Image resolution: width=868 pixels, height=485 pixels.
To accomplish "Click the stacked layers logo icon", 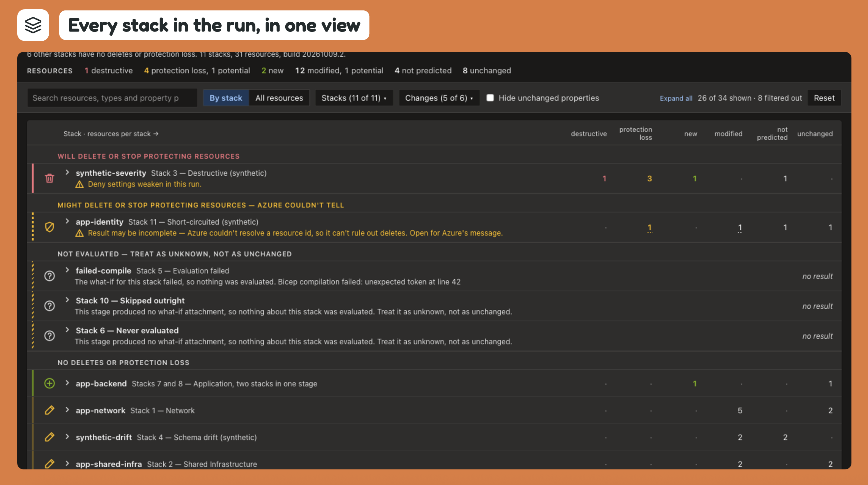I will point(33,25).
